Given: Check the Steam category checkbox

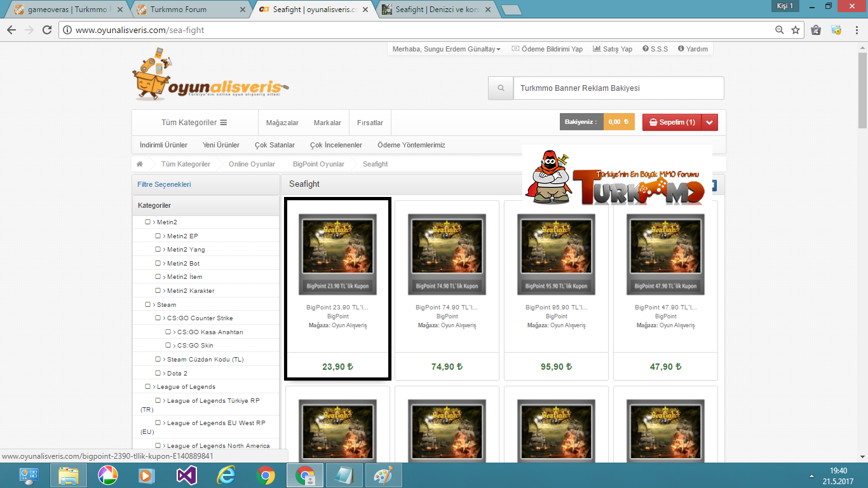Looking at the screenshot, I should coord(148,304).
